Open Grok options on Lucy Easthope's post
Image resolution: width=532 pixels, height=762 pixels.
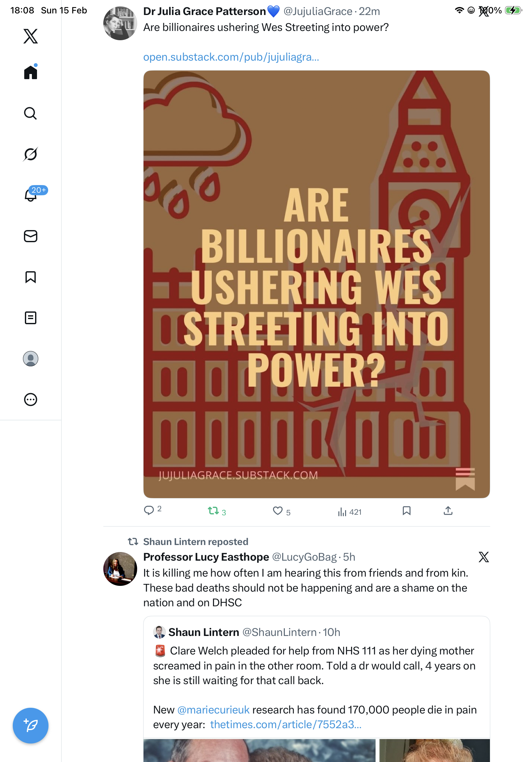point(484,557)
